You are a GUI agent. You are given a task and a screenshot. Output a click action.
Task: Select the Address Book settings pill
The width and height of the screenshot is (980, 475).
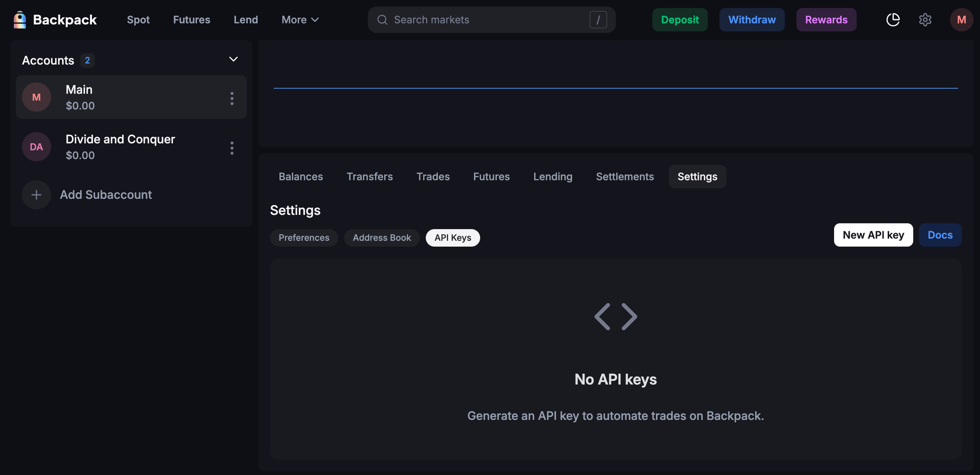click(382, 237)
